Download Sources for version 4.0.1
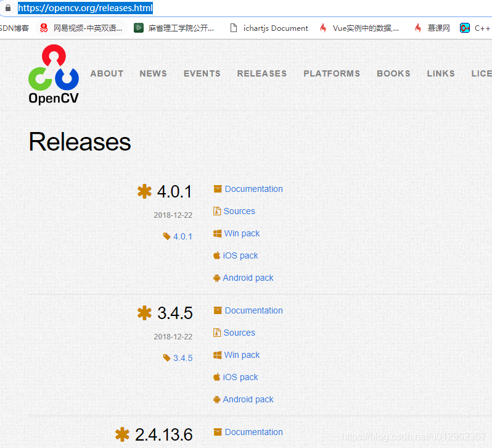492x448 pixels. 239,211
